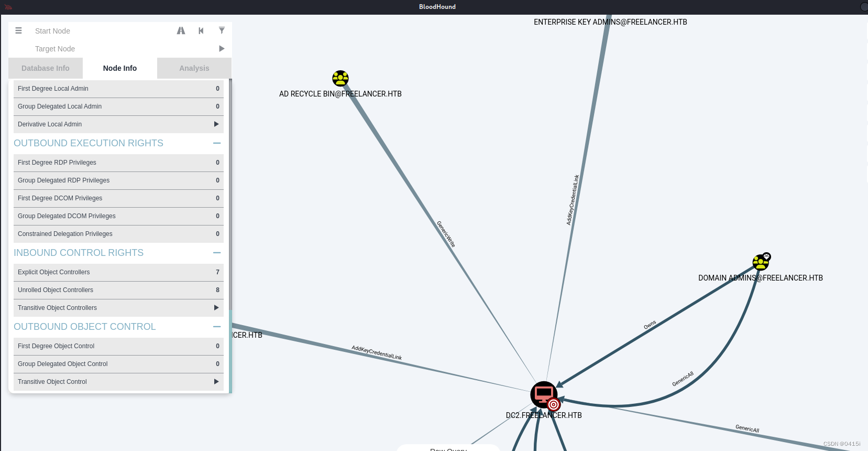Open the First Degree DCOM Privileges row
This screenshot has height=451, width=868.
coord(118,198)
